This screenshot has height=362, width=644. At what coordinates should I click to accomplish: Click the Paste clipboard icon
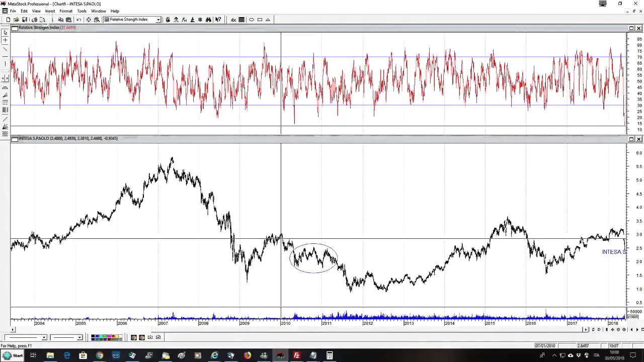(68, 20)
